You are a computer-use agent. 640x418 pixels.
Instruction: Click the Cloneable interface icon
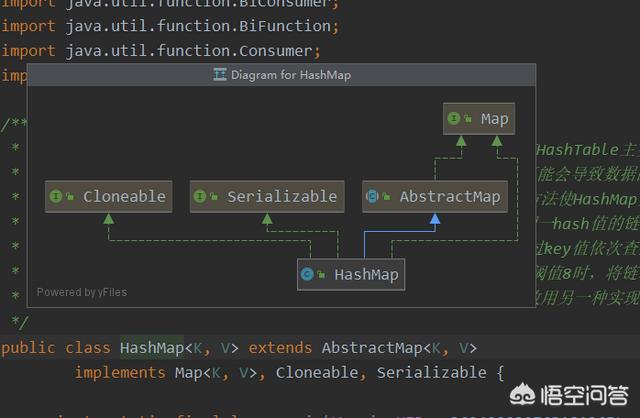click(56, 197)
